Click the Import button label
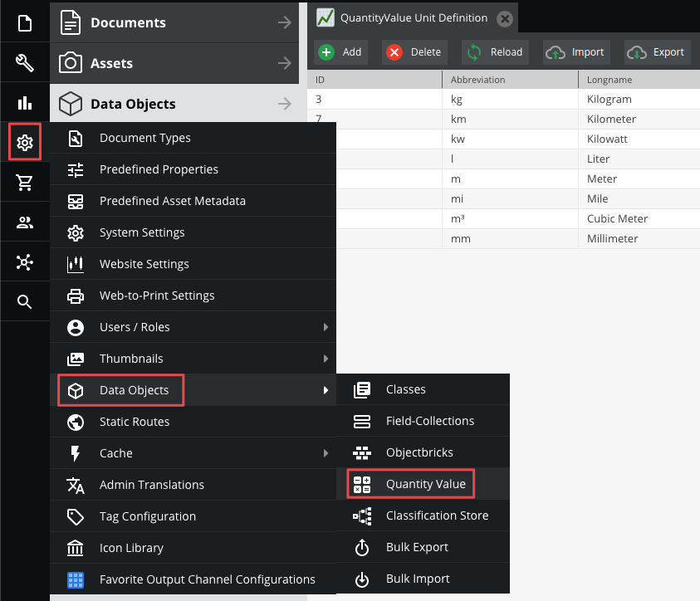 pyautogui.click(x=588, y=52)
